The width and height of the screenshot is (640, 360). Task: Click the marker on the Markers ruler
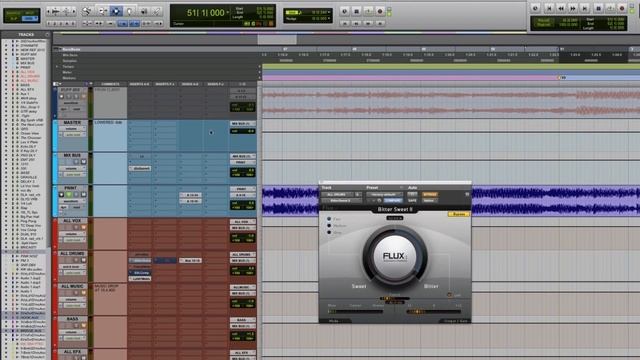(559, 78)
